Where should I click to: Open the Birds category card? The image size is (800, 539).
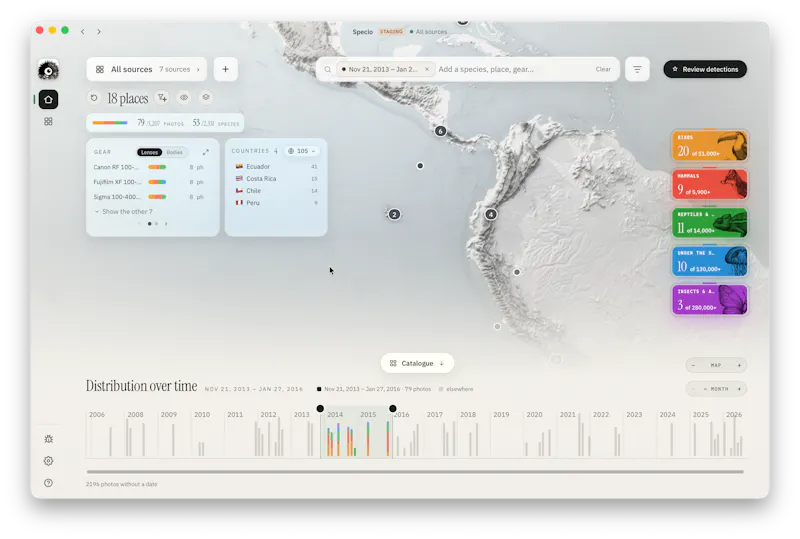[710, 145]
